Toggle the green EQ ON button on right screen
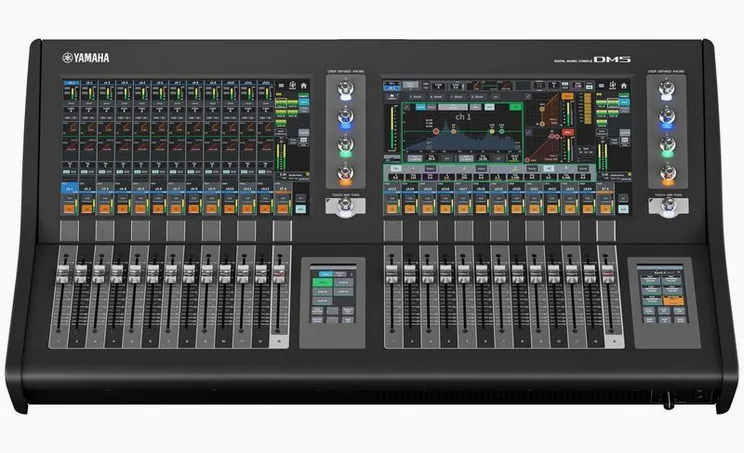744x453 pixels. (515, 108)
